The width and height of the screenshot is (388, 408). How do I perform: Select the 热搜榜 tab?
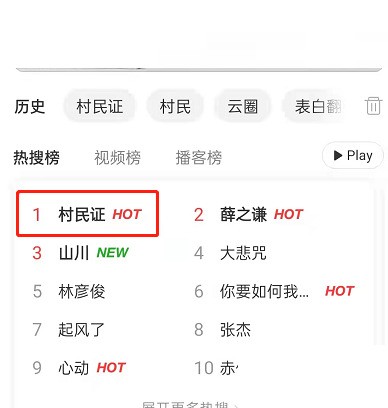pyautogui.click(x=37, y=157)
